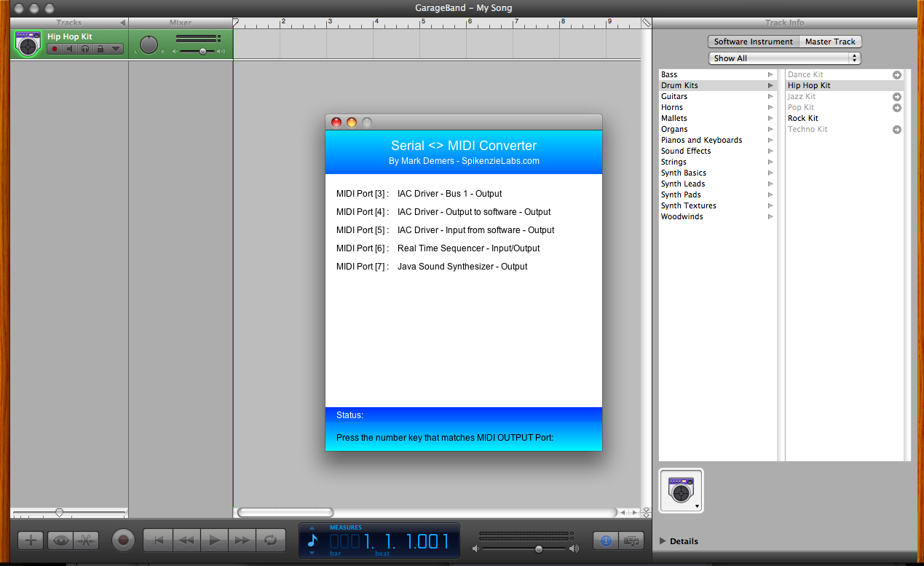The height and width of the screenshot is (566, 924).
Task: Click MIDI Port [5] Input from software entry
Action: pos(445,230)
